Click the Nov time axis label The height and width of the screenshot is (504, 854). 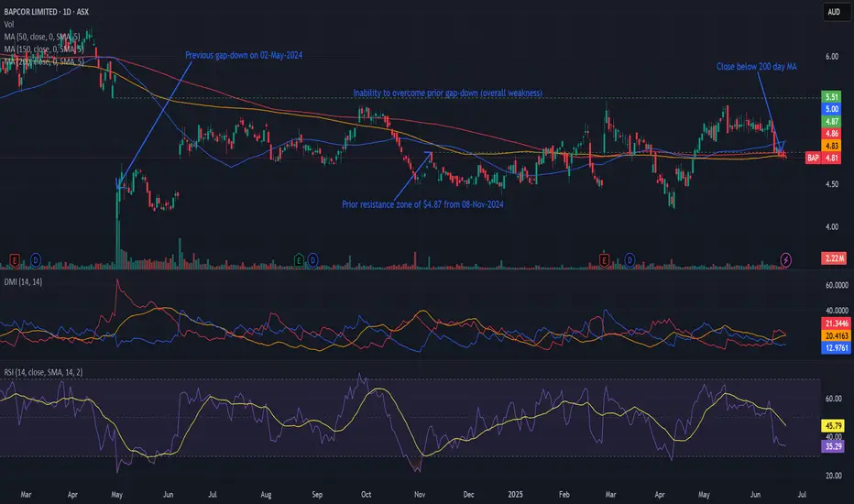coord(420,495)
